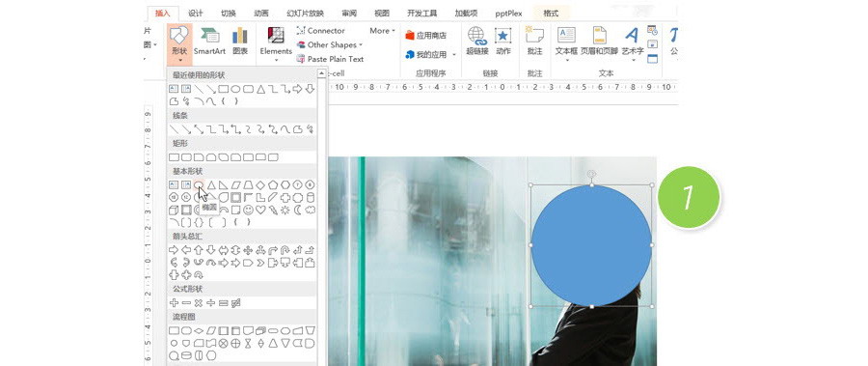Viewport: 868px width, 366px height.
Task: Select the cylinder (can) shape
Action: (310, 197)
